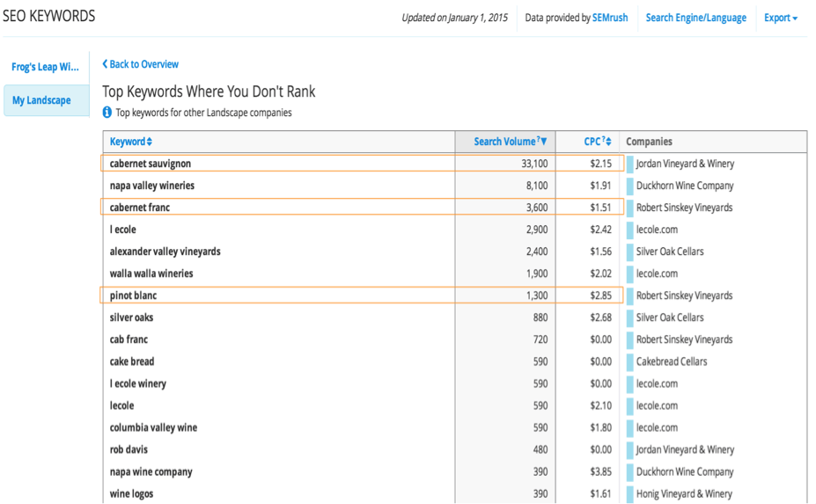
Task: Click the info icon beside Top keywords description
Action: 107,113
